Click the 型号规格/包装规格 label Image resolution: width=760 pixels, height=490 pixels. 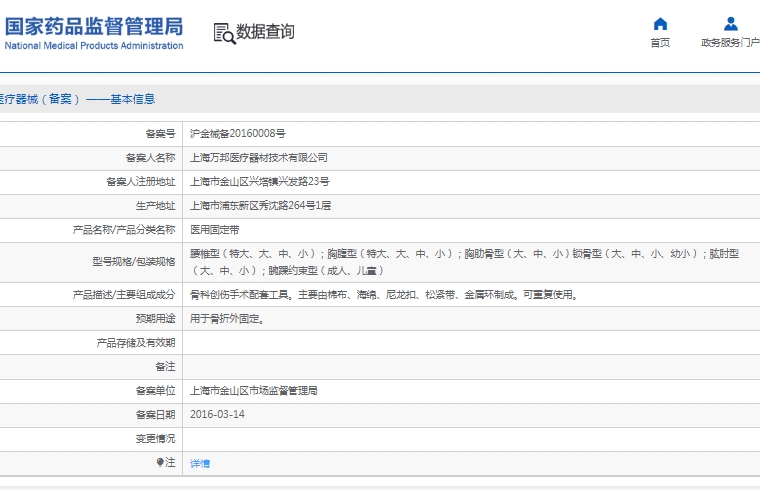click(134, 262)
